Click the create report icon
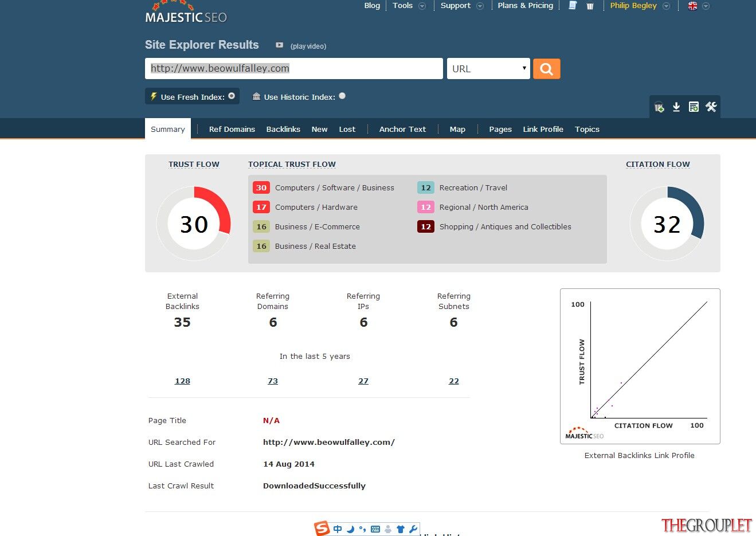Image resolution: width=756 pixels, height=536 pixels. [x=694, y=107]
